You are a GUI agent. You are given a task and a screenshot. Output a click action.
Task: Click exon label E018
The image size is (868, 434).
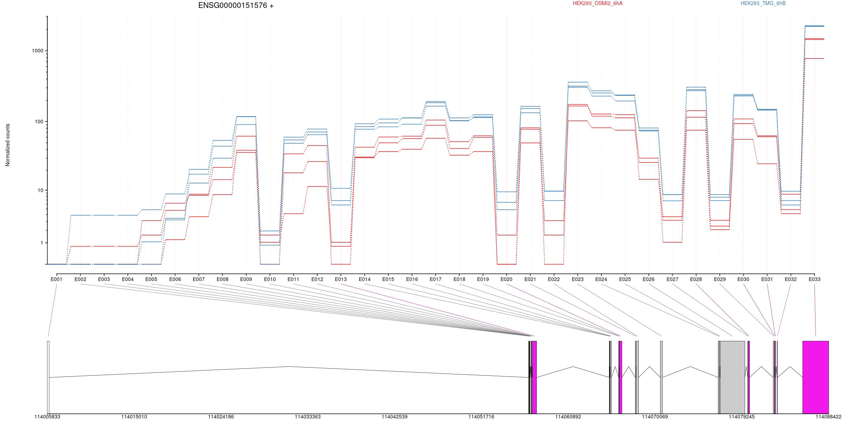(x=459, y=279)
